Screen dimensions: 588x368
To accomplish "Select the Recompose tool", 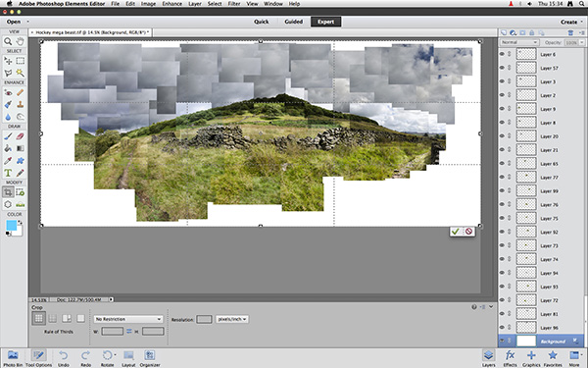I will 20,192.
